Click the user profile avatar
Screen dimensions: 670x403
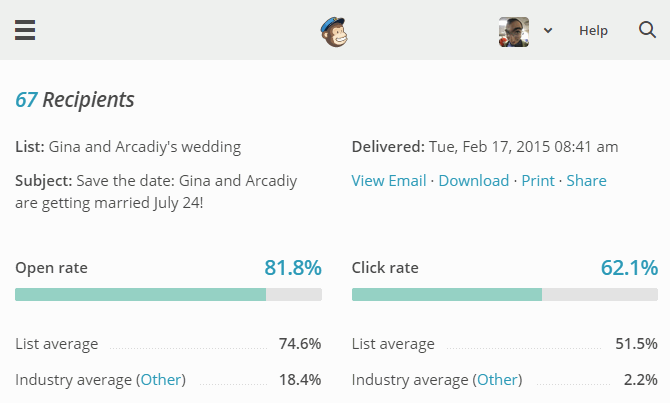[x=514, y=32]
